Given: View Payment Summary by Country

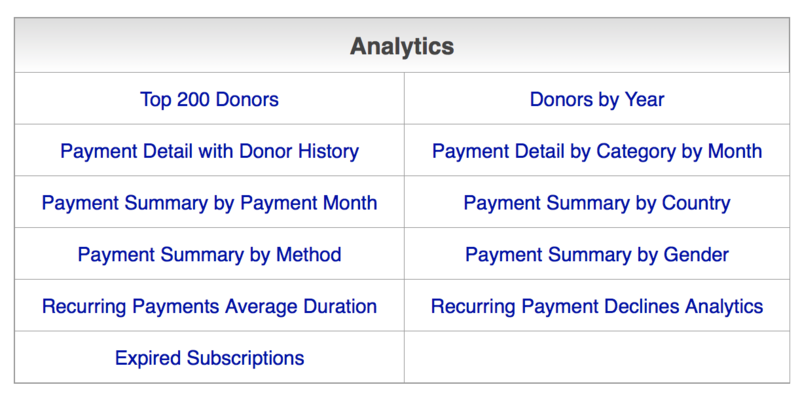Looking at the screenshot, I should point(597,203).
